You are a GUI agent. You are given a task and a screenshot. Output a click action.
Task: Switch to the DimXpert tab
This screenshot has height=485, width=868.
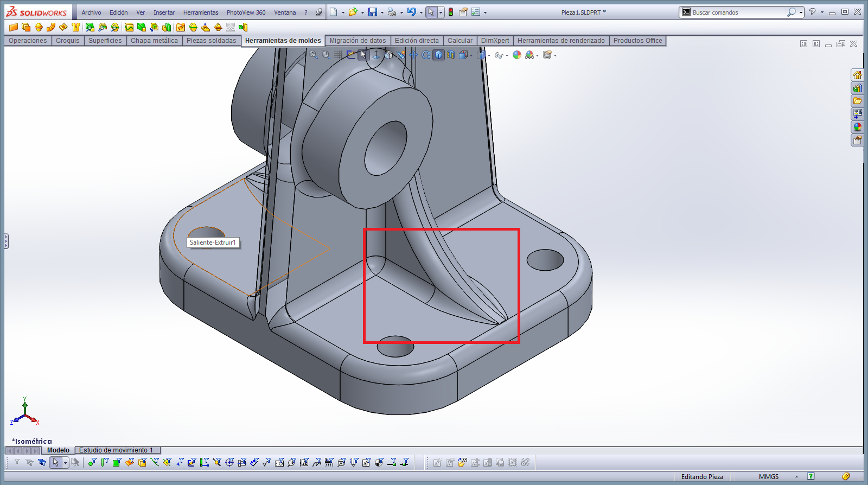(495, 41)
